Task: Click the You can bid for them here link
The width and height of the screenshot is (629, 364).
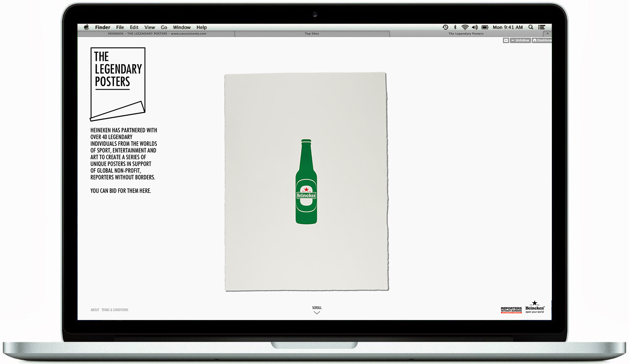Action: [x=121, y=191]
